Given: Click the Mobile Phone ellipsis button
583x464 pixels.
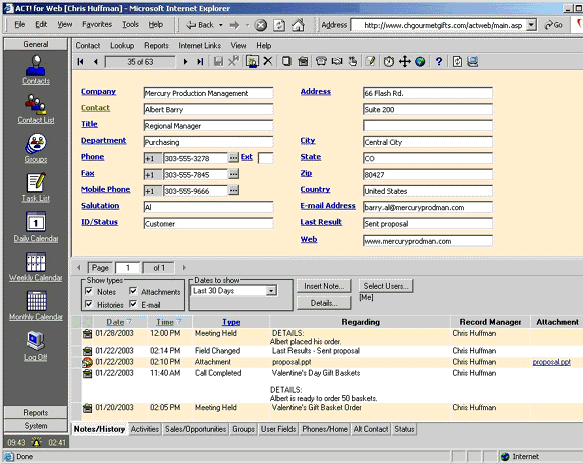Looking at the screenshot, I should [x=233, y=190].
